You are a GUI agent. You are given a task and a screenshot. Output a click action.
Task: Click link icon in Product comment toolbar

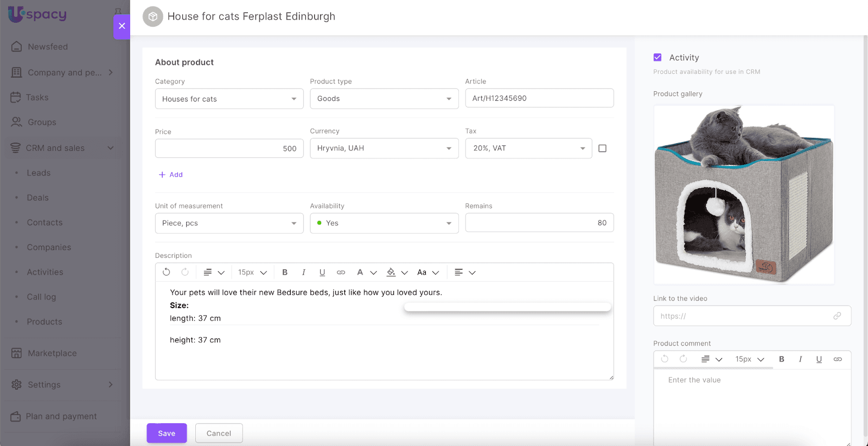click(x=838, y=359)
